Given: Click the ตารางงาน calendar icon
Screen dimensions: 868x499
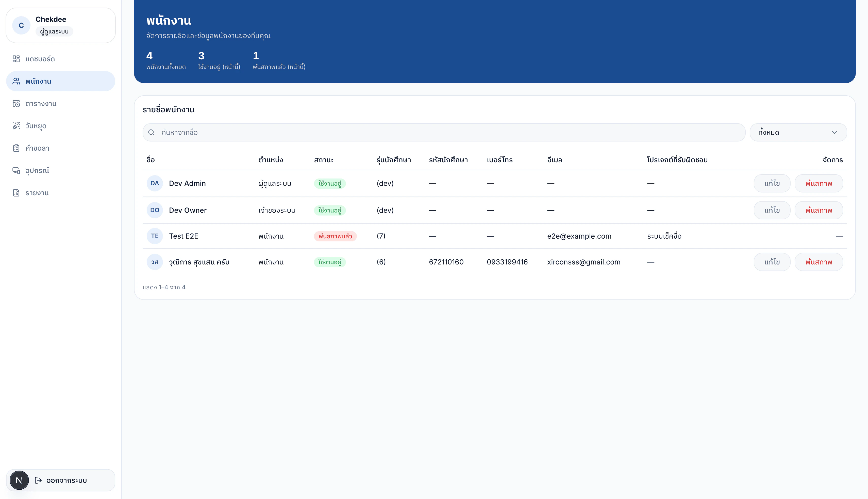Looking at the screenshot, I should pyautogui.click(x=16, y=103).
